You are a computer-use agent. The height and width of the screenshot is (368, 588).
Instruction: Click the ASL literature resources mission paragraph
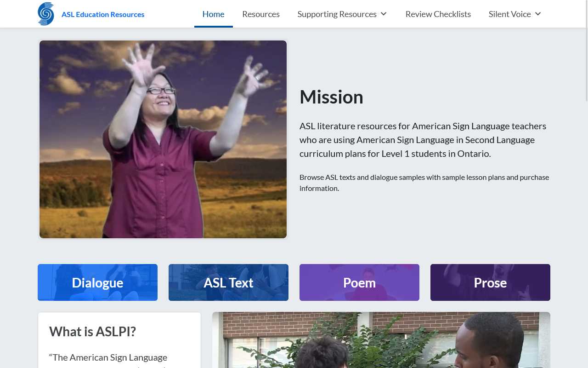coord(423,139)
